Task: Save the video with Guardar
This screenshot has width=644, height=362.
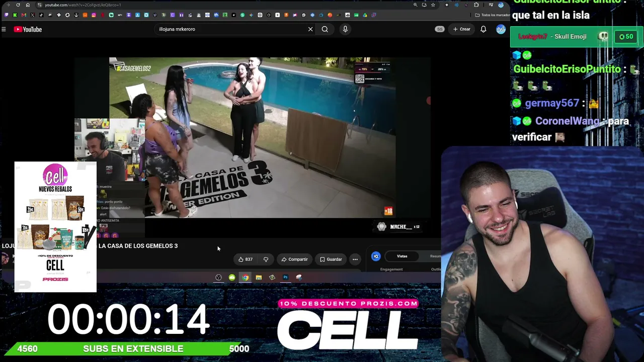Action: 331,259
